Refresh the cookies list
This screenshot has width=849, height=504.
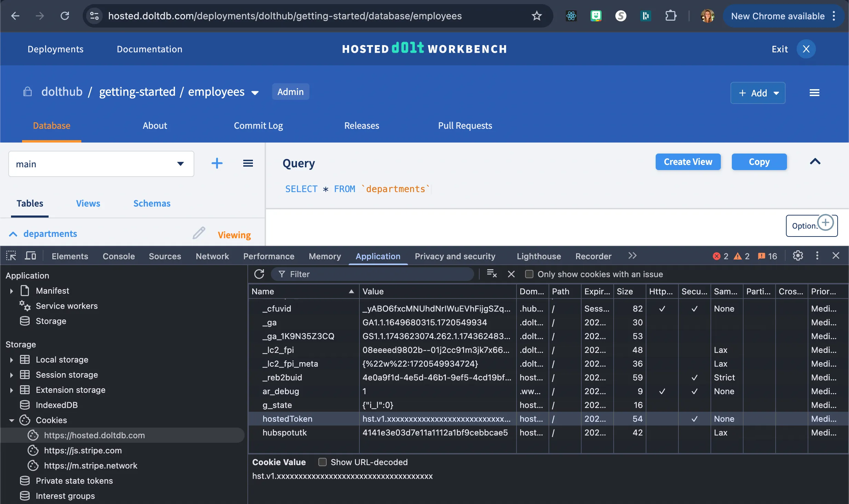click(x=259, y=274)
